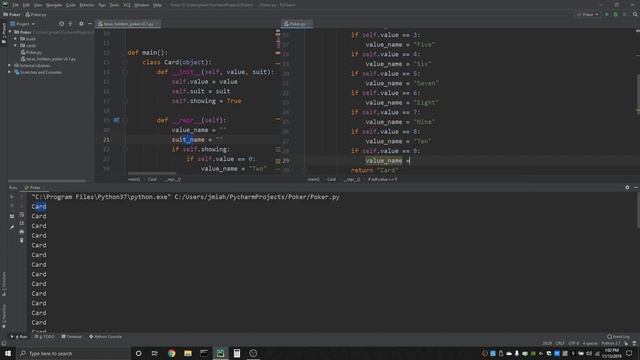This screenshot has width=640, height=360.
Task: Open Chrome from the taskbar
Action: [171, 353]
